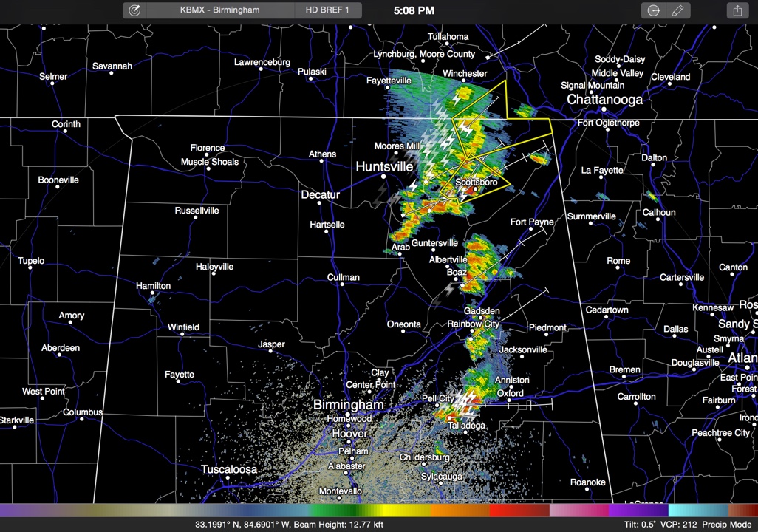Select the Scottsboro city marker dot
This screenshot has height=532, width=758.
tap(476, 190)
